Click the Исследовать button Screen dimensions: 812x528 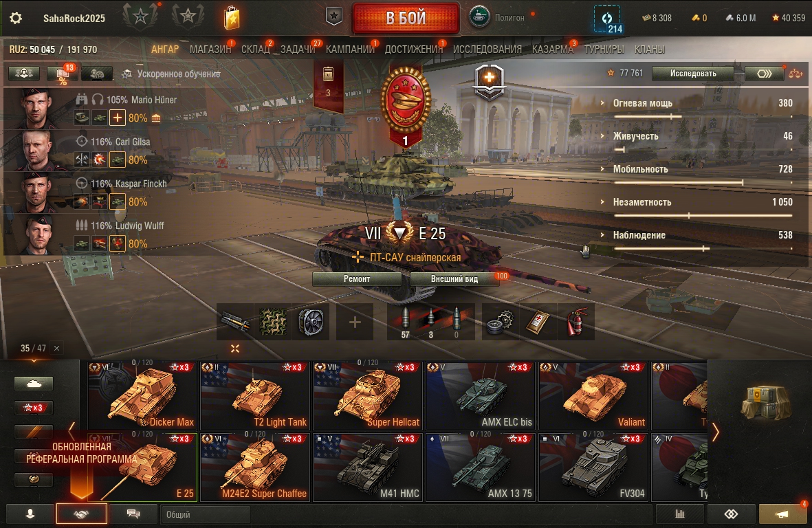[693, 74]
